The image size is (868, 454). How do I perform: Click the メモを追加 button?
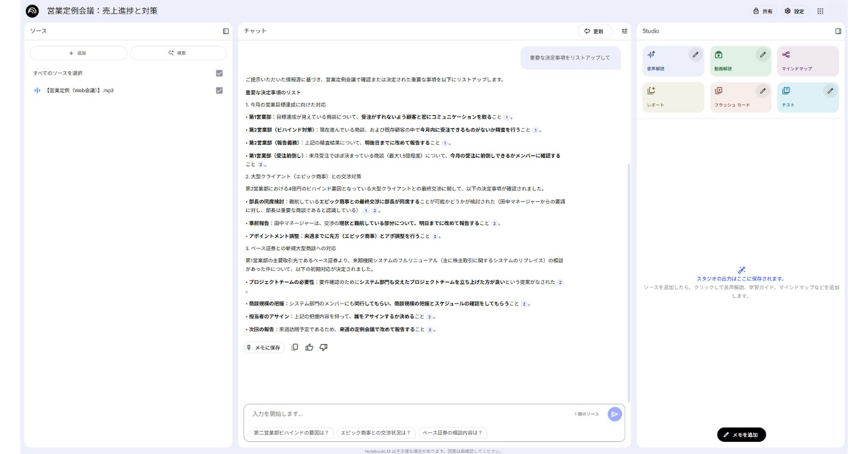click(741, 434)
